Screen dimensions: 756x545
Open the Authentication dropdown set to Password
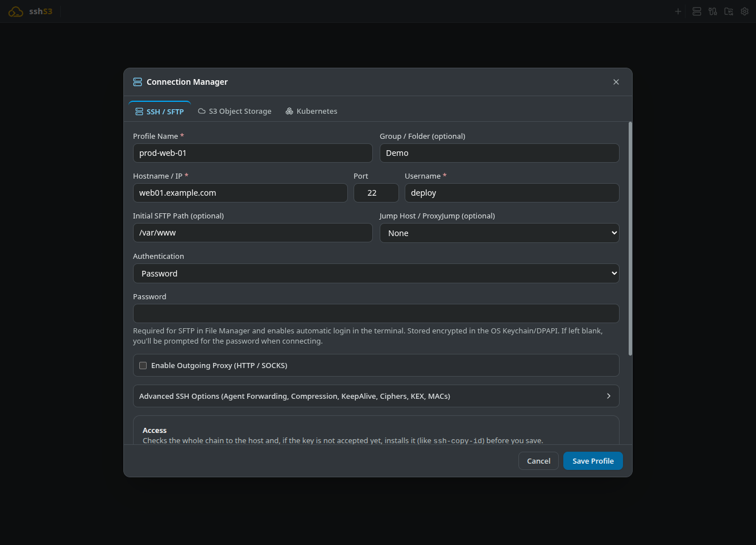376,274
